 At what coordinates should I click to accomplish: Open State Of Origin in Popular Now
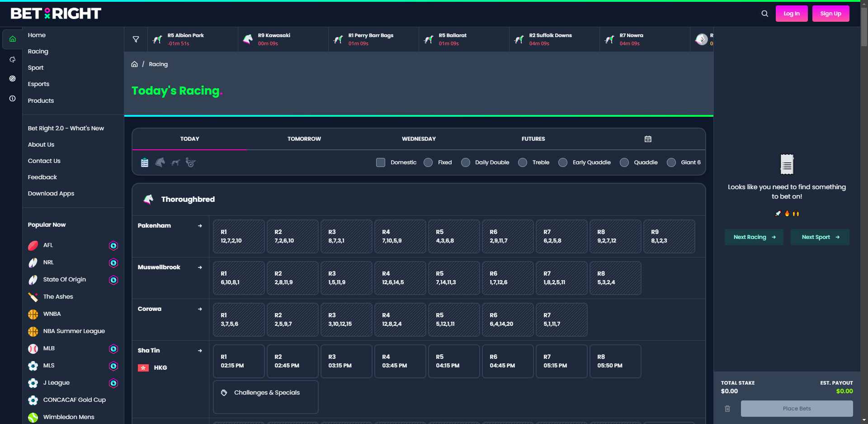pos(65,280)
